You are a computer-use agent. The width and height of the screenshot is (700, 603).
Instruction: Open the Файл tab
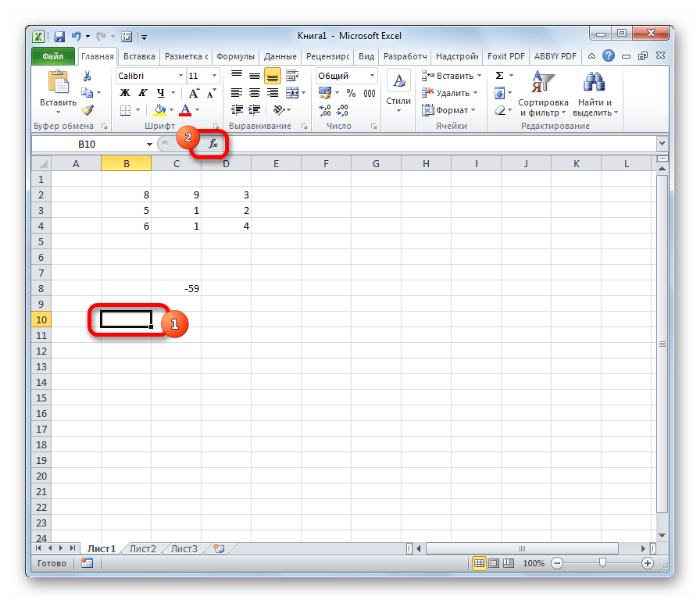tap(52, 56)
